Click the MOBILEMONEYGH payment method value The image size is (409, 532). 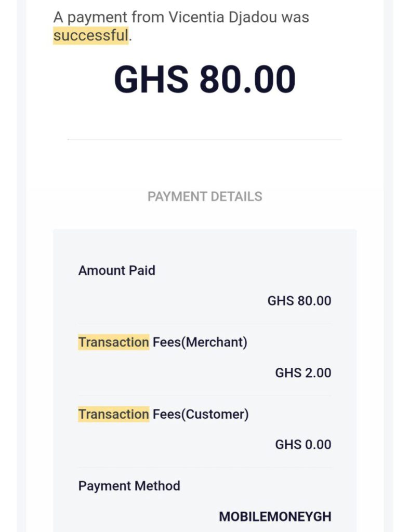[x=275, y=516]
